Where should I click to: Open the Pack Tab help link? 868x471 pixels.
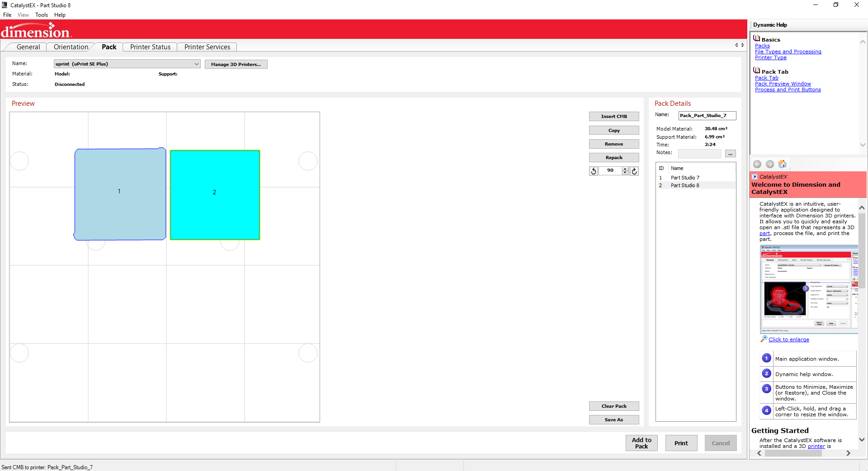tap(767, 78)
